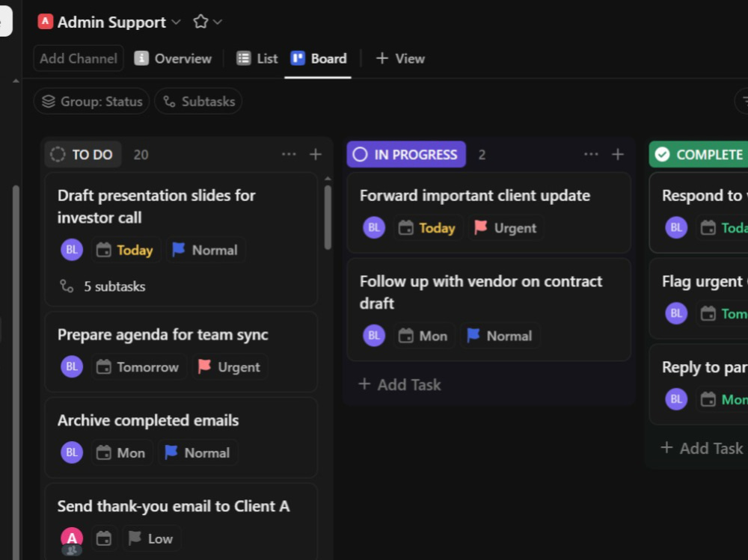Open Prepare agenda for team sync task
748x560 pixels.
(x=162, y=334)
